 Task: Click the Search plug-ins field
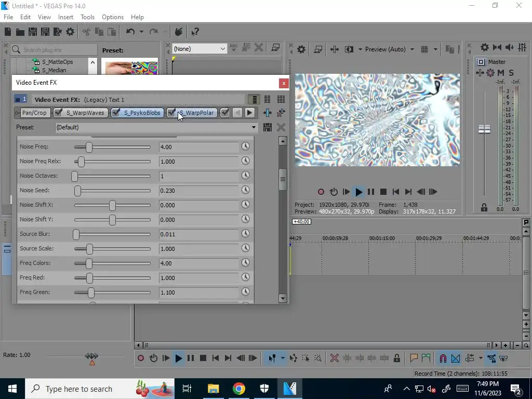coord(54,49)
